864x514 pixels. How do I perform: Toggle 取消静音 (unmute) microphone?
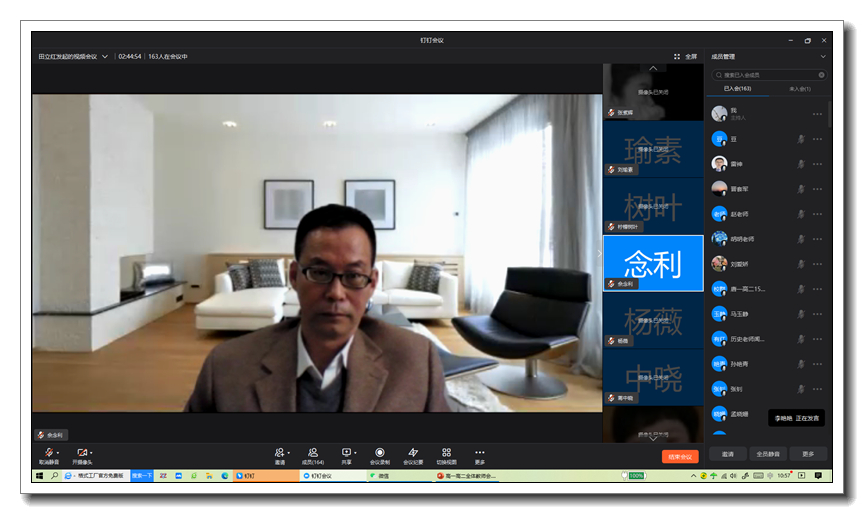point(49,454)
